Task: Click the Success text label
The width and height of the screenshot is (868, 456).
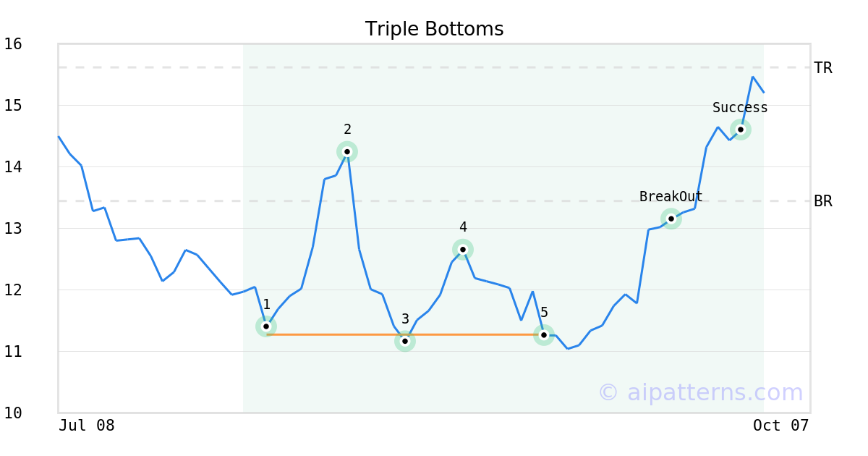Action: 740,108
